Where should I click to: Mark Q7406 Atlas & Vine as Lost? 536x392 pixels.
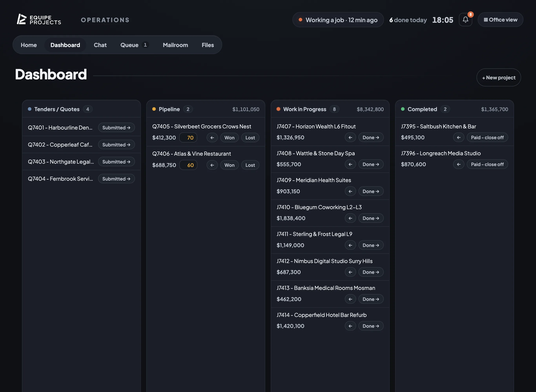point(250,165)
